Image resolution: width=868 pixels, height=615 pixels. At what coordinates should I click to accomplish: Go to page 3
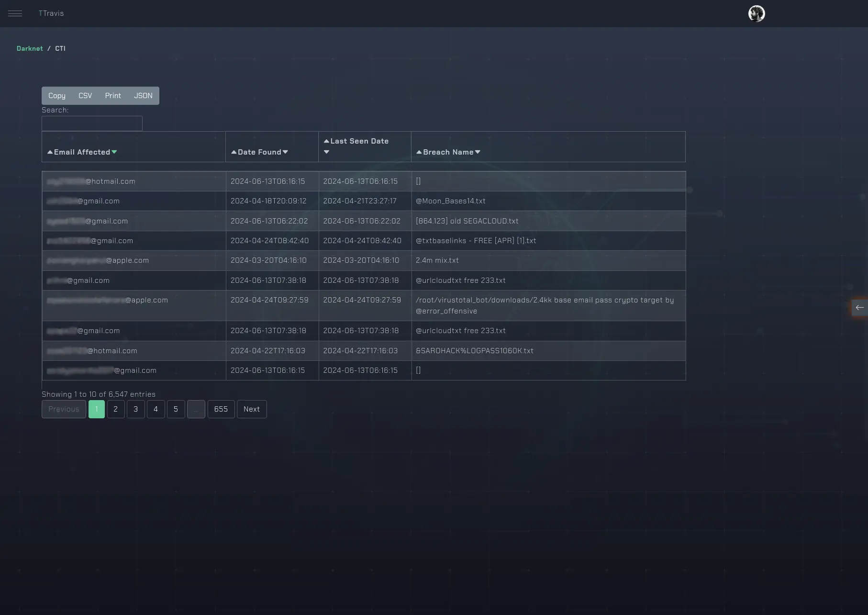pyautogui.click(x=136, y=409)
